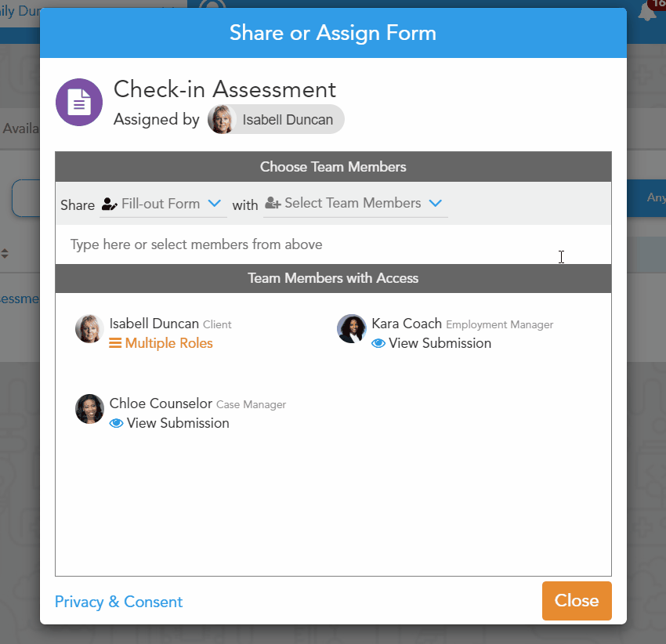Screen dimensions: 666x644
Task: Click Kara Coach's profile avatar
Action: click(351, 329)
